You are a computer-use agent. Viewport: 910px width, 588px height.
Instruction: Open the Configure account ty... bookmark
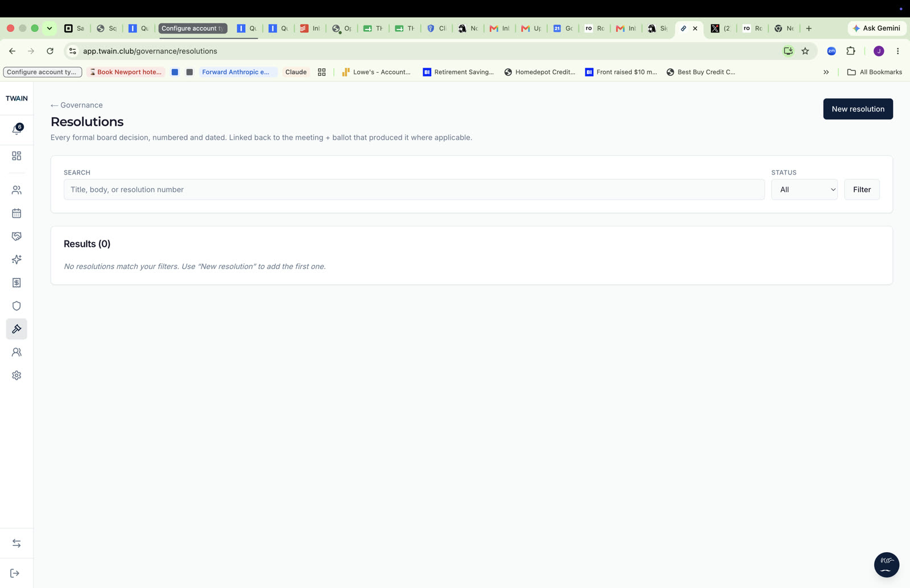click(43, 72)
